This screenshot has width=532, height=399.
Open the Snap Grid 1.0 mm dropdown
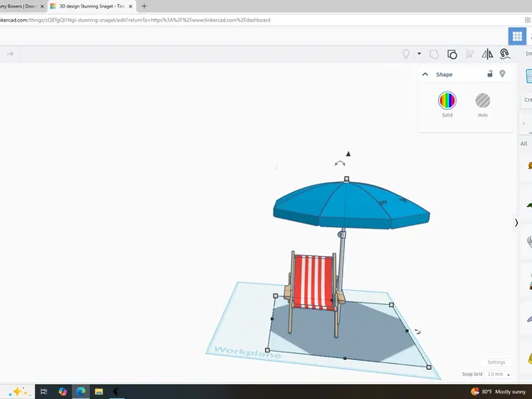click(x=499, y=374)
